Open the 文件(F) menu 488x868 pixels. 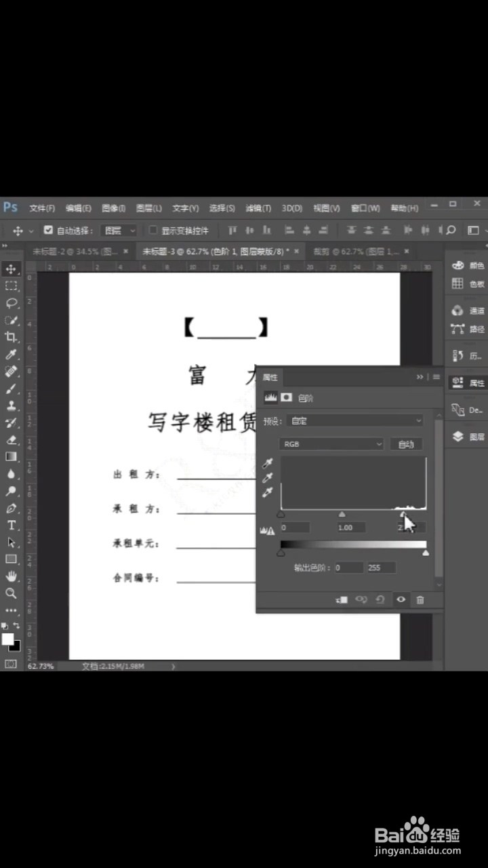point(42,208)
